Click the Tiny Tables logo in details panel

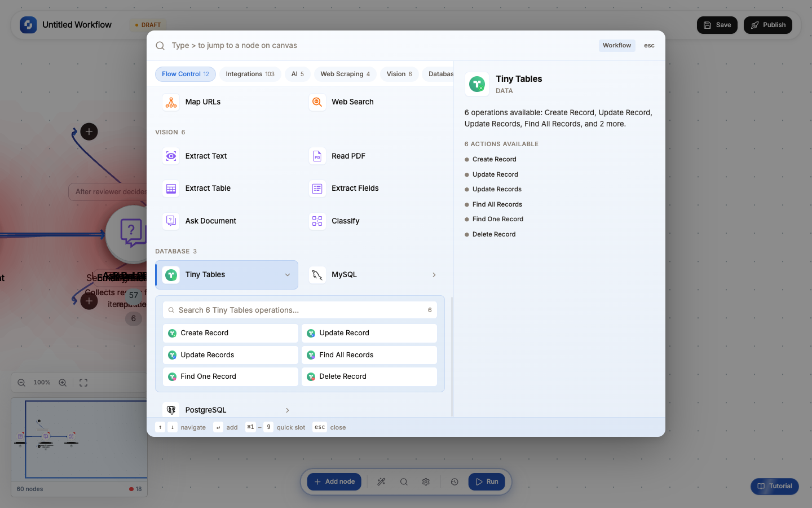click(477, 84)
